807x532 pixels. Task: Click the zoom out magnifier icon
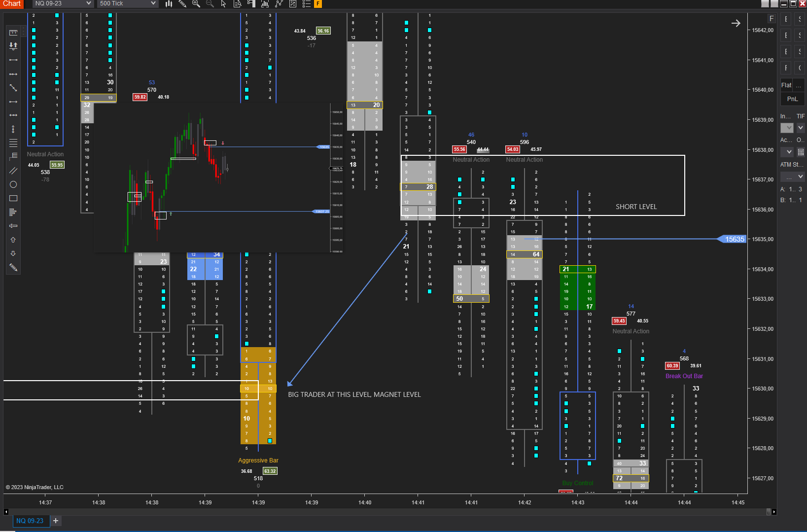tap(210, 3)
